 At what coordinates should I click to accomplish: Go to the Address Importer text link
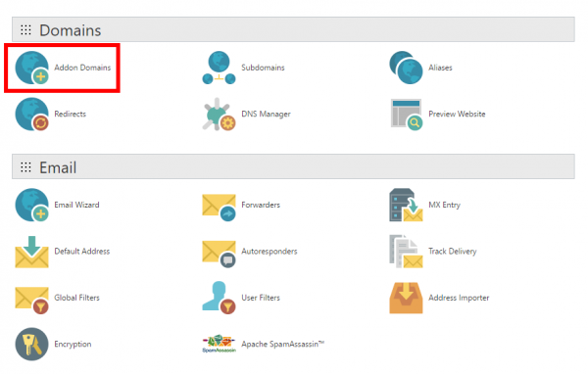tap(459, 298)
